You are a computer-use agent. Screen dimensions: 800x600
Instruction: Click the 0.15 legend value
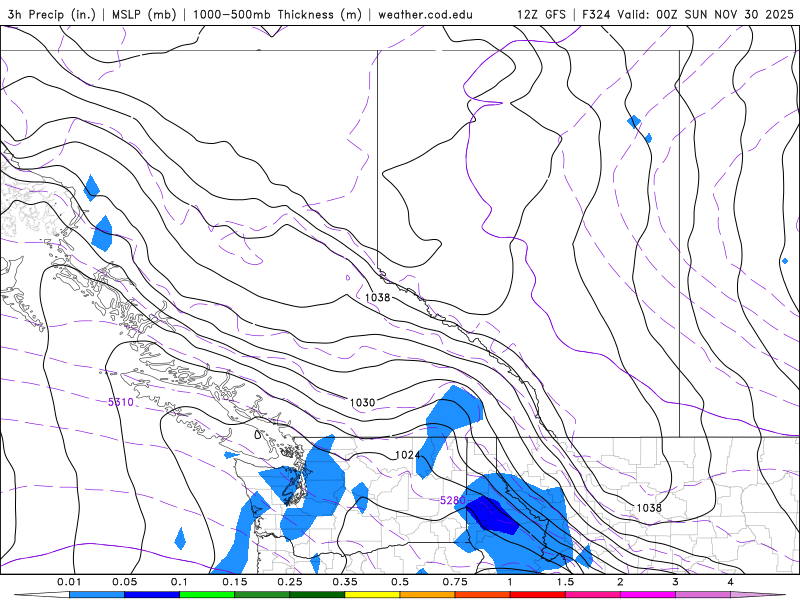point(235,582)
